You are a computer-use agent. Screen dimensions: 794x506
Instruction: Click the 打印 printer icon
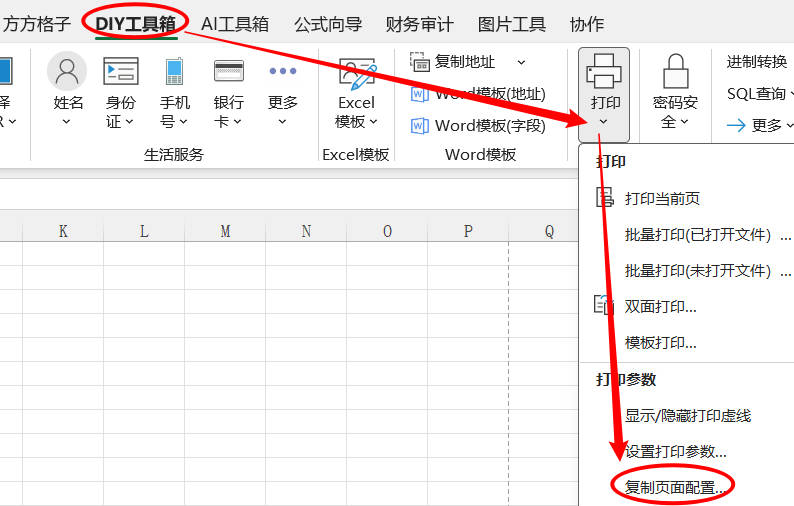605,72
